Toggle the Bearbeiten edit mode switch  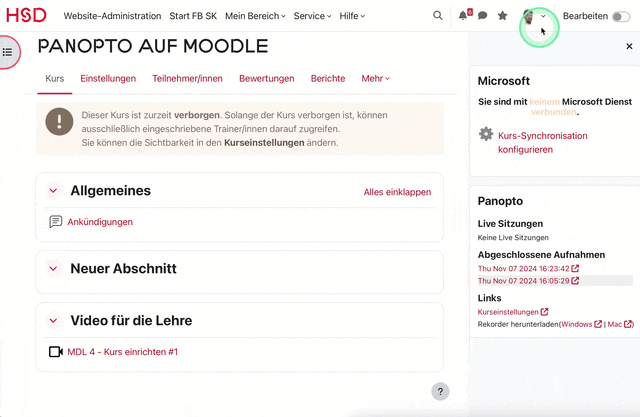tap(623, 16)
